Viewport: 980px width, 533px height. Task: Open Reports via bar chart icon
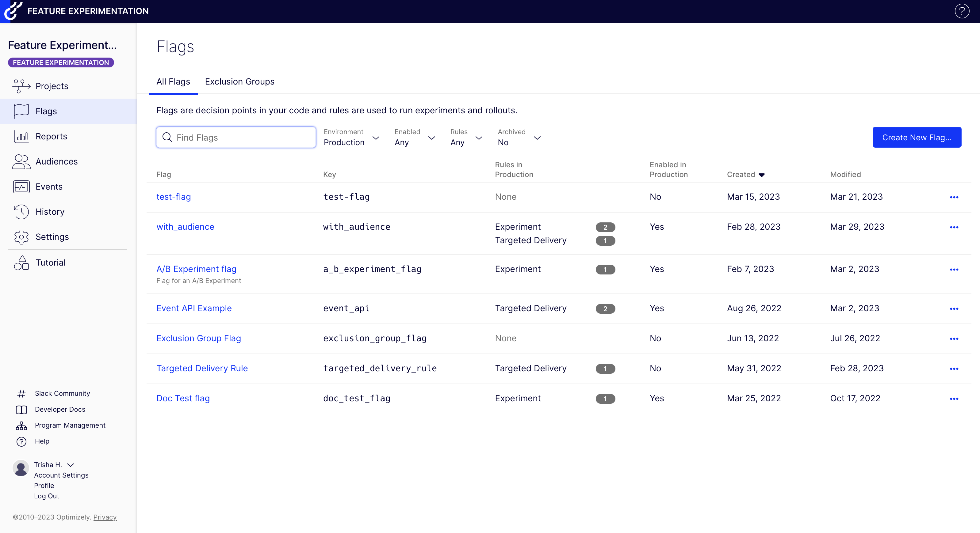tap(21, 137)
